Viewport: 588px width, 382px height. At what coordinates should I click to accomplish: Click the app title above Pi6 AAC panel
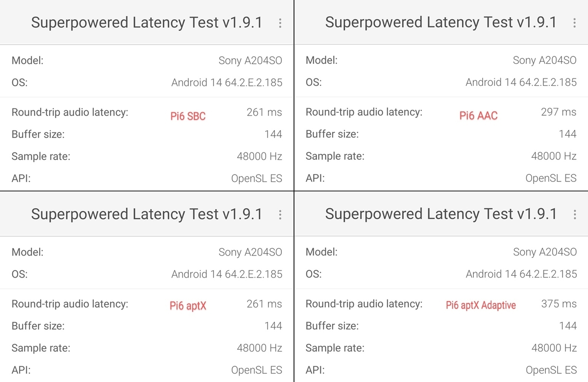(x=441, y=23)
